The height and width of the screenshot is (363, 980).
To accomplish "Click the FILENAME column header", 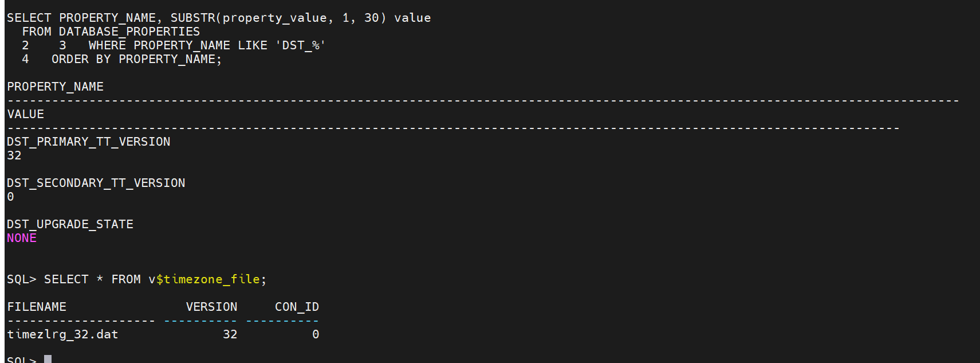I will pos(37,307).
